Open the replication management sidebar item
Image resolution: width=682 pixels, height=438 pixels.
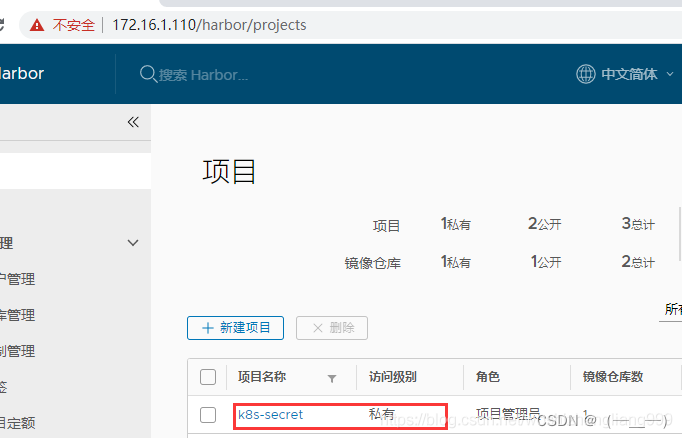coord(17,351)
